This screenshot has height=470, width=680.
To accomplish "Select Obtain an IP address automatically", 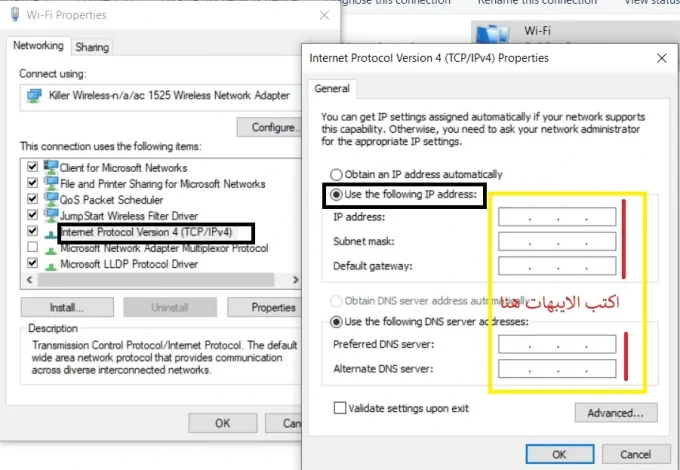I will click(x=336, y=173).
